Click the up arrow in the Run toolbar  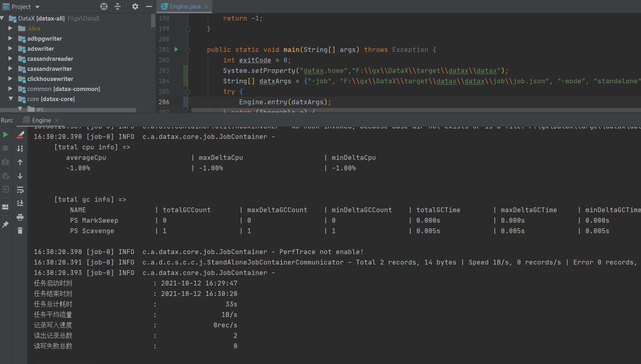point(20,162)
